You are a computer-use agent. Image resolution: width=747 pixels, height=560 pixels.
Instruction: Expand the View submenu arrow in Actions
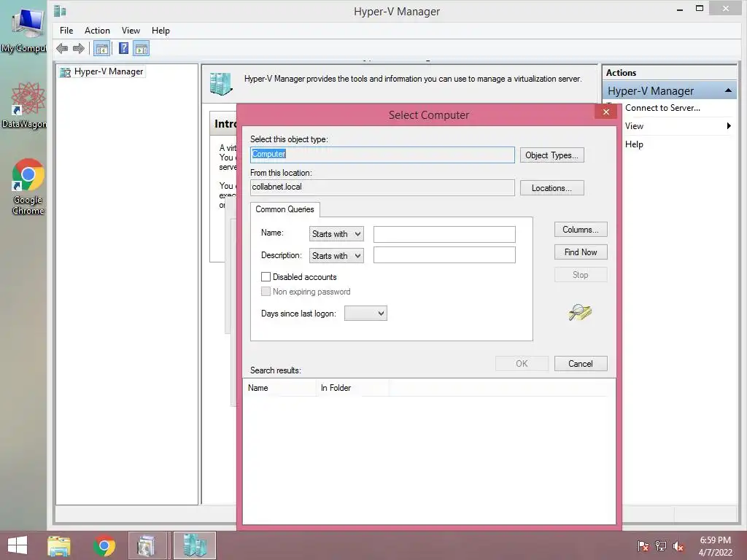point(729,125)
